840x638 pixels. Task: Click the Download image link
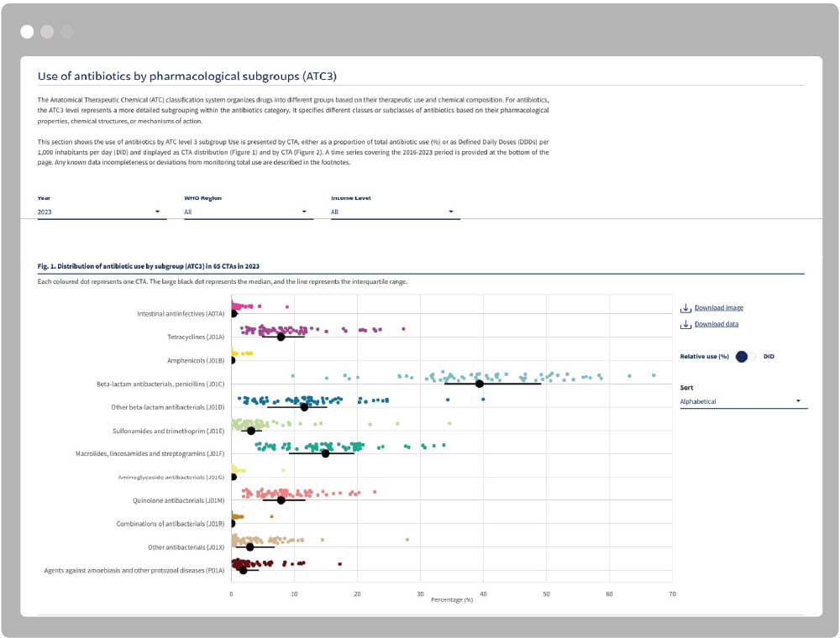(718, 308)
